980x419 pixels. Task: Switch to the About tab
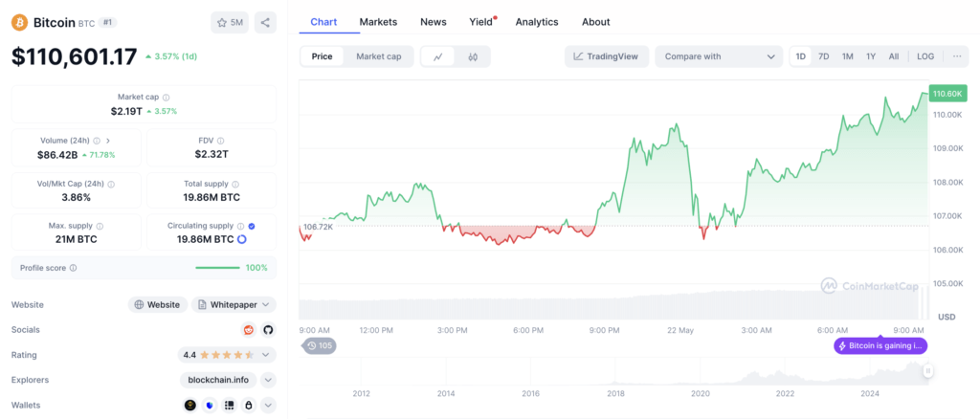click(x=595, y=22)
